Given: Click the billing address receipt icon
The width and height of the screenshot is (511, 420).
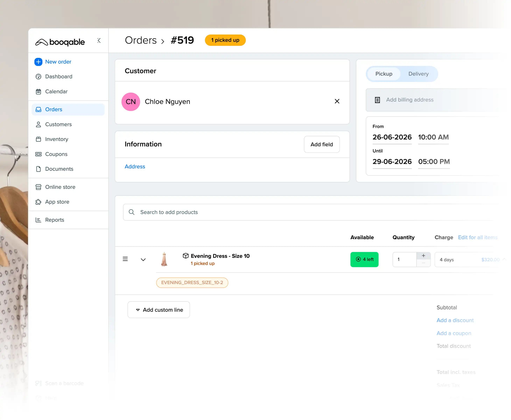Looking at the screenshot, I should click(x=377, y=100).
